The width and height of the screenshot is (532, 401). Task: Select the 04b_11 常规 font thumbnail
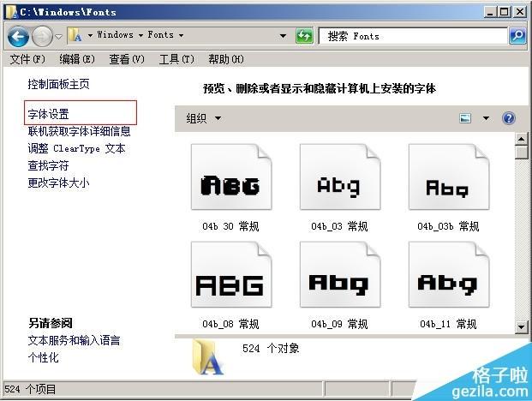click(449, 275)
